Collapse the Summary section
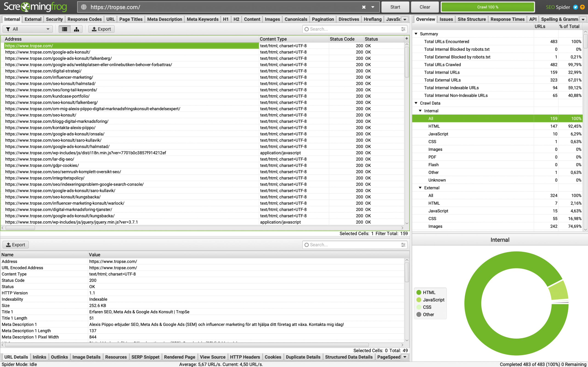Image resolution: width=588 pixels, height=367 pixels. point(416,34)
